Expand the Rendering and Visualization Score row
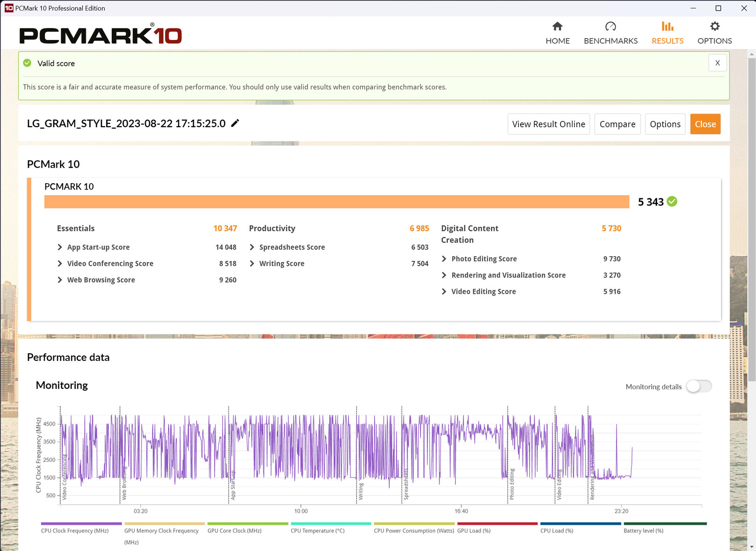756x551 pixels. coord(444,275)
